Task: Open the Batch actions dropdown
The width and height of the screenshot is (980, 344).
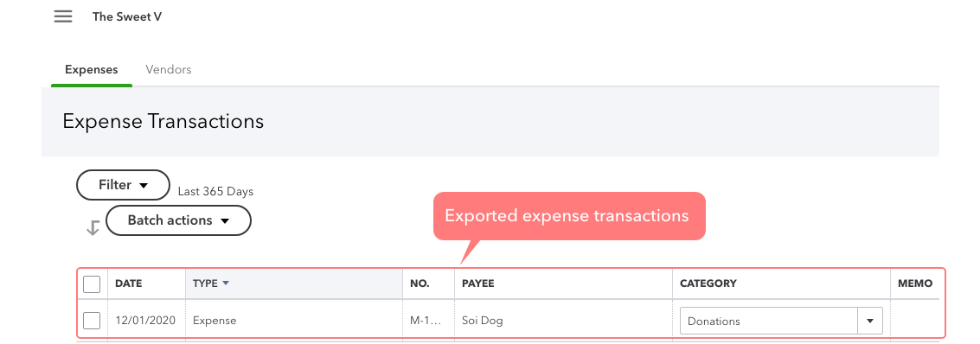Action: [179, 220]
